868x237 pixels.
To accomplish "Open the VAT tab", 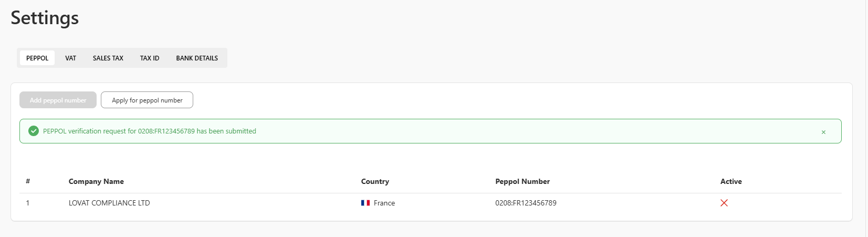I will (x=70, y=58).
